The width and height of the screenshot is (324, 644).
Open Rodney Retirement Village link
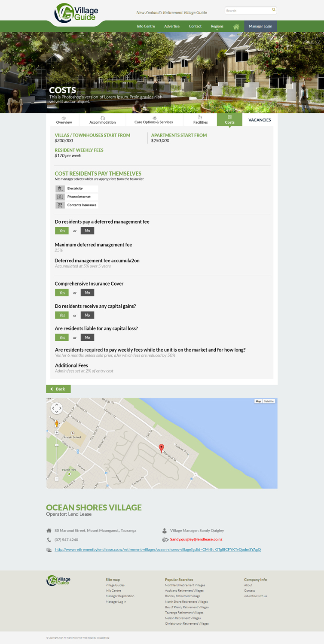pos(183,596)
